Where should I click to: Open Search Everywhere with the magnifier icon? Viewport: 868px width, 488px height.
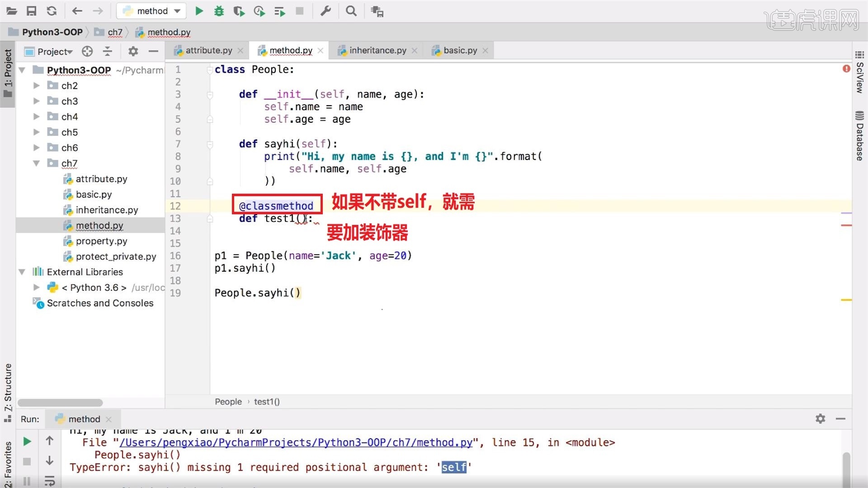tap(351, 11)
